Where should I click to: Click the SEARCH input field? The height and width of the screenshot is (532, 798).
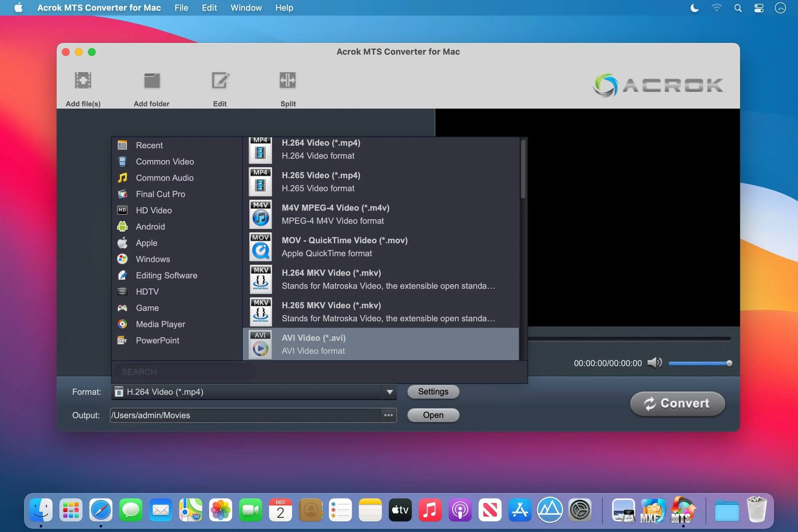click(185, 372)
